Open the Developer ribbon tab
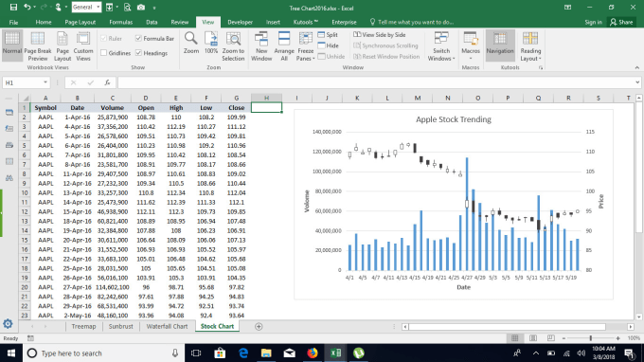 [241, 22]
